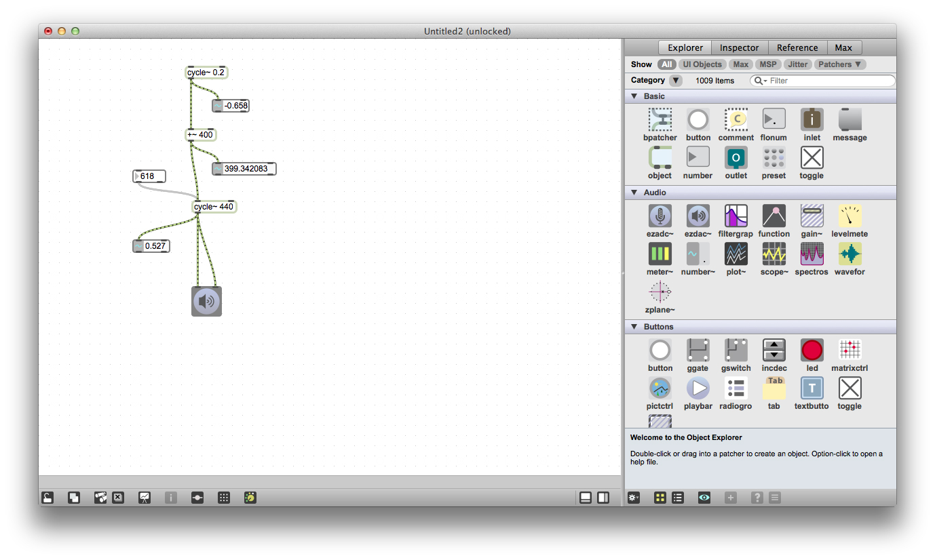Click into the Filter search field
The height and width of the screenshot is (560, 935).
[x=822, y=81]
